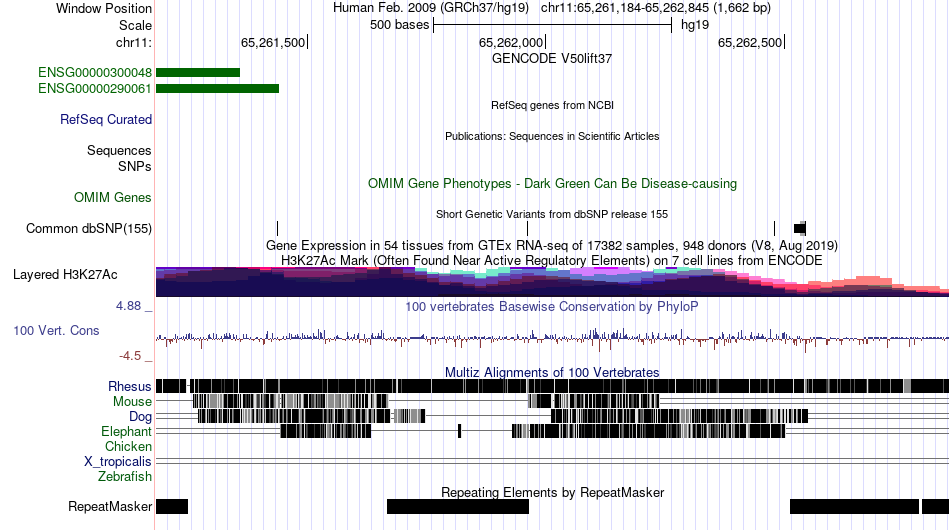Viewport: 950px width, 530px height.
Task: Click Repeating Elements by RepeatMasker title
Action: click(x=553, y=492)
